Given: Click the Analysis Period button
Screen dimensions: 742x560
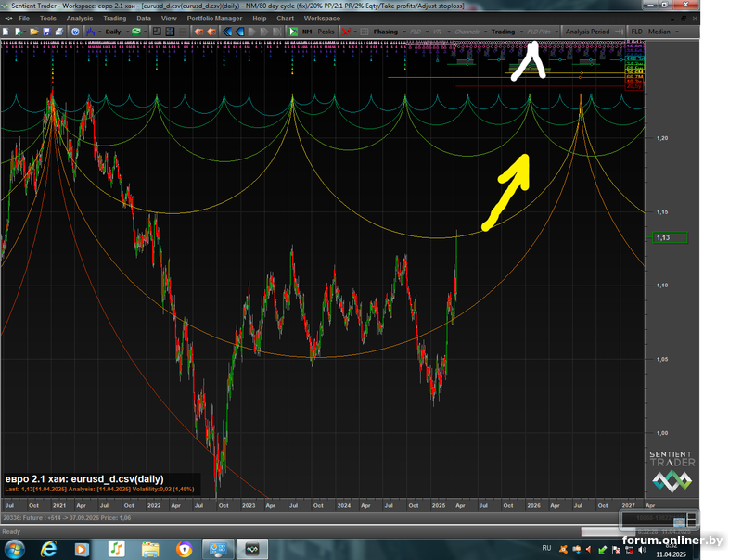Looking at the screenshot, I should pyautogui.click(x=587, y=32).
